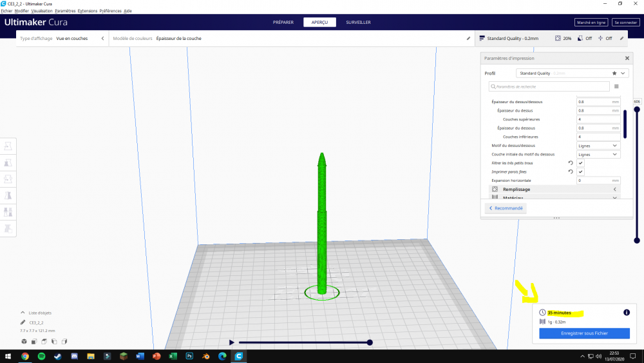The image size is (644, 363).
Task: Click star icon in profile selector
Action: 614,73
